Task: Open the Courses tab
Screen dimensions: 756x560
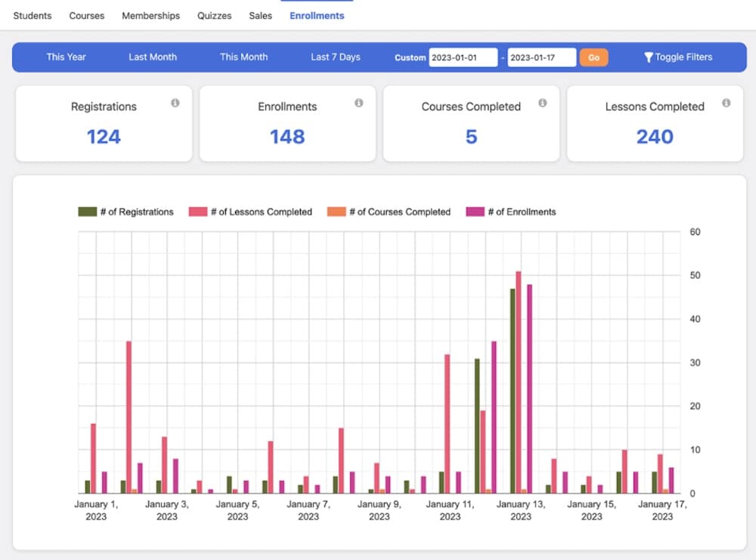Action: click(x=86, y=15)
